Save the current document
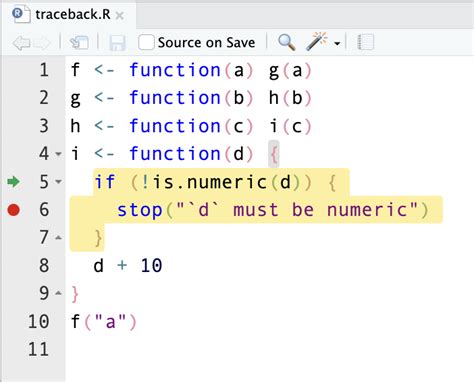Screen dimensions: 474x382 pyautogui.click(x=117, y=43)
